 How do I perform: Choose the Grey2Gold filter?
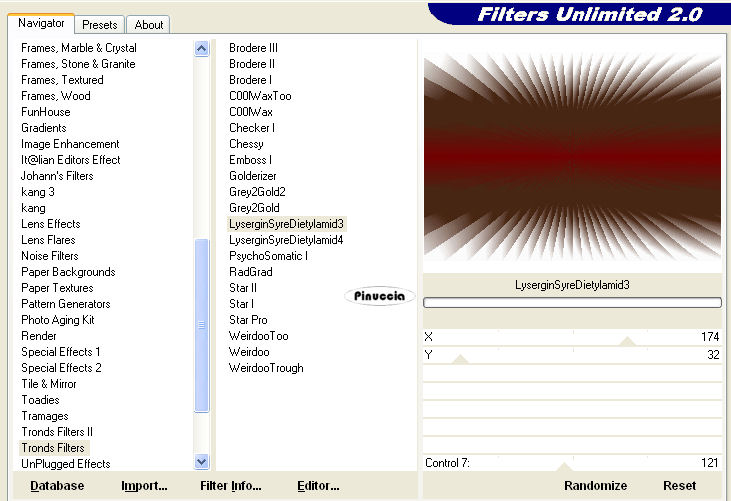coord(254,208)
